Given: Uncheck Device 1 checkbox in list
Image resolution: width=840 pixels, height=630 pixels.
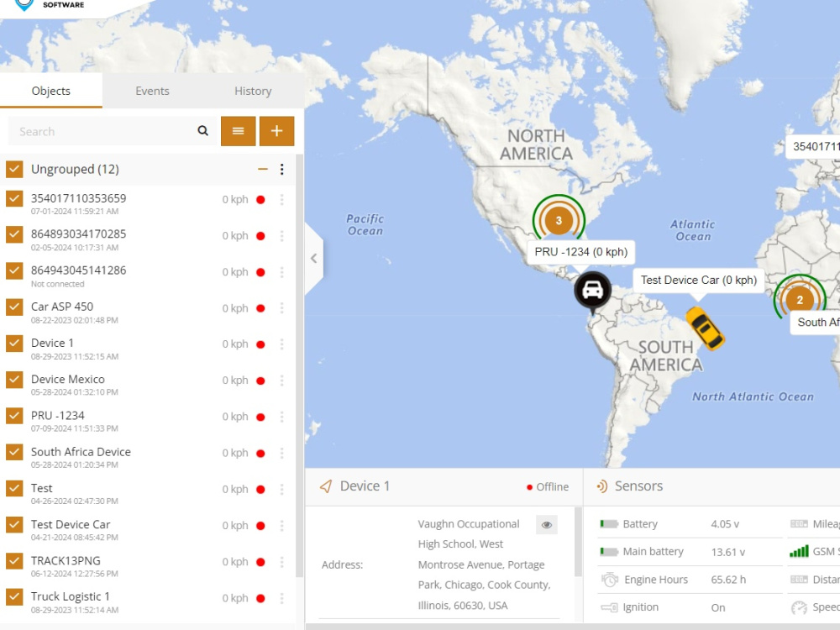Looking at the screenshot, I should tap(14, 344).
